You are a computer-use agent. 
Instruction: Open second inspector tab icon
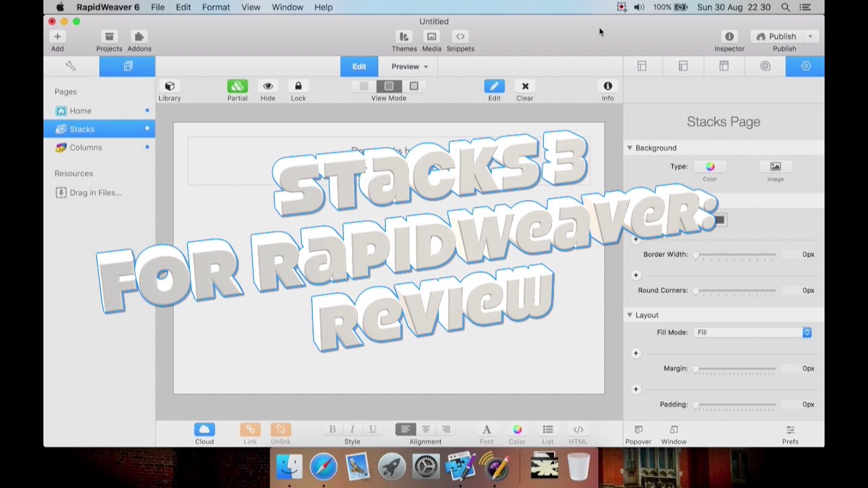coord(683,66)
